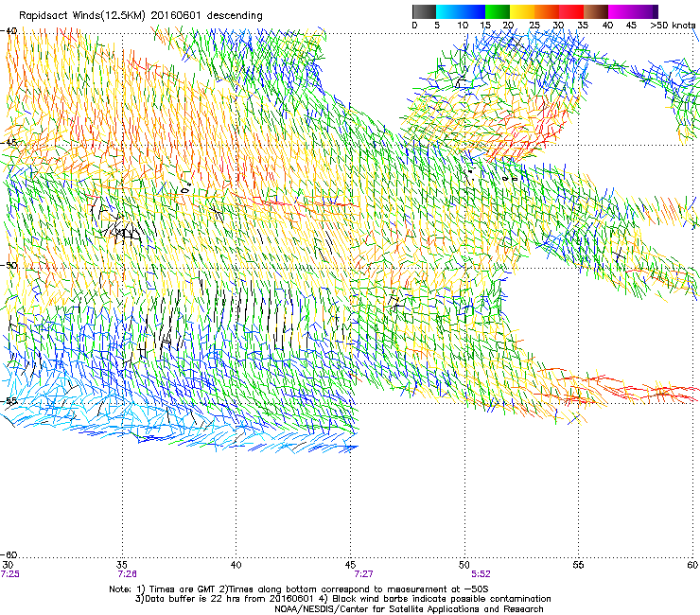Click the legend scale value '20'
Screen dimensions: 700x615
tap(508, 26)
